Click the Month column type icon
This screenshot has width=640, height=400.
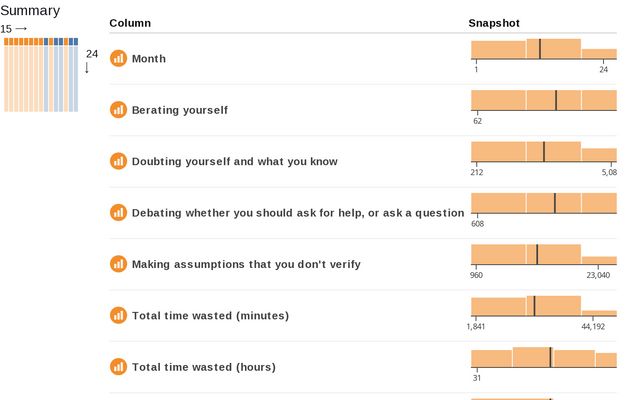pos(118,59)
